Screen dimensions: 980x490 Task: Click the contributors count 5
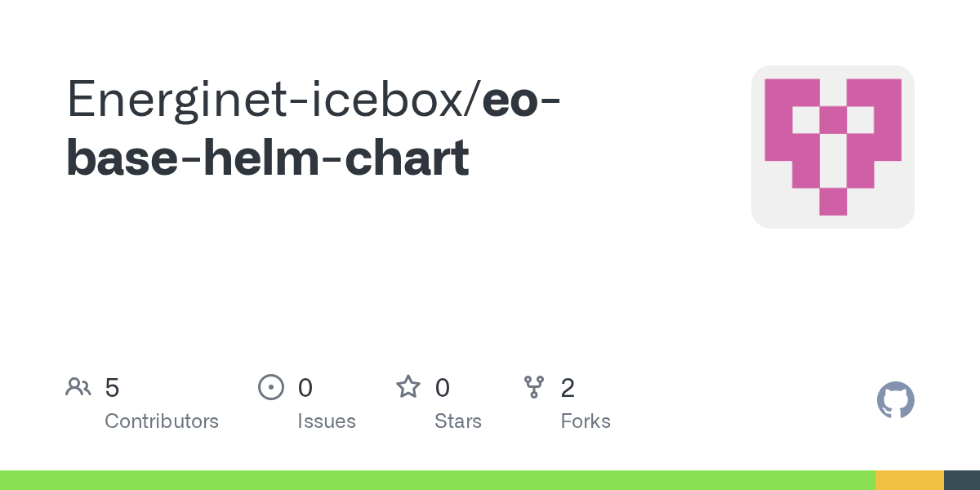click(x=112, y=388)
